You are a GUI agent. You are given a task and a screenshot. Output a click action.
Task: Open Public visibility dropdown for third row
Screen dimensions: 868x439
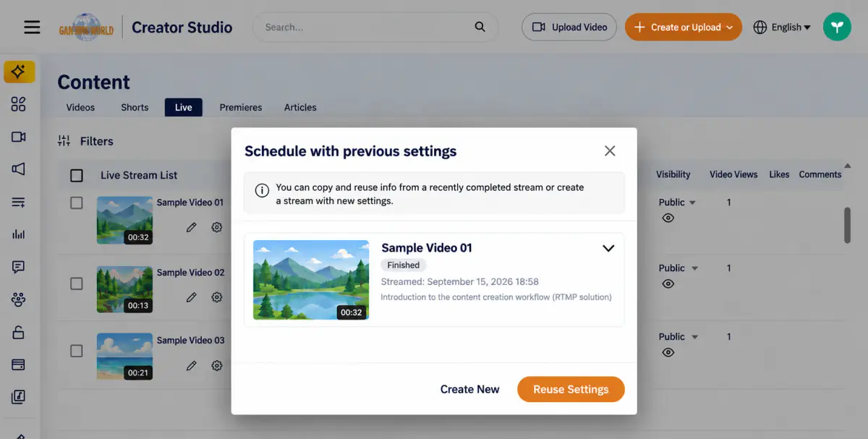pos(678,337)
